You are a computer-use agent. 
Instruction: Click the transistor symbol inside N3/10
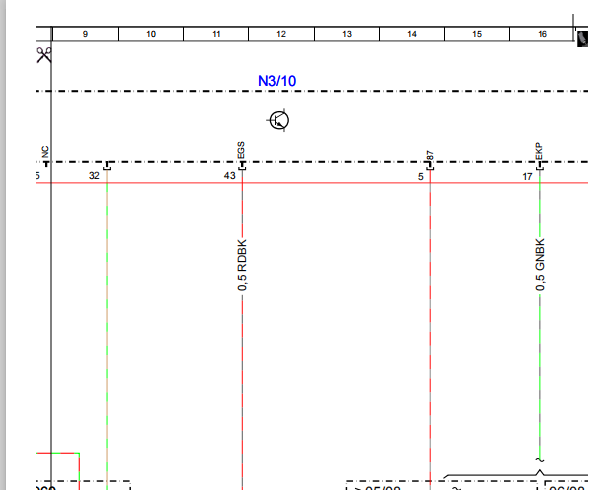(278, 120)
